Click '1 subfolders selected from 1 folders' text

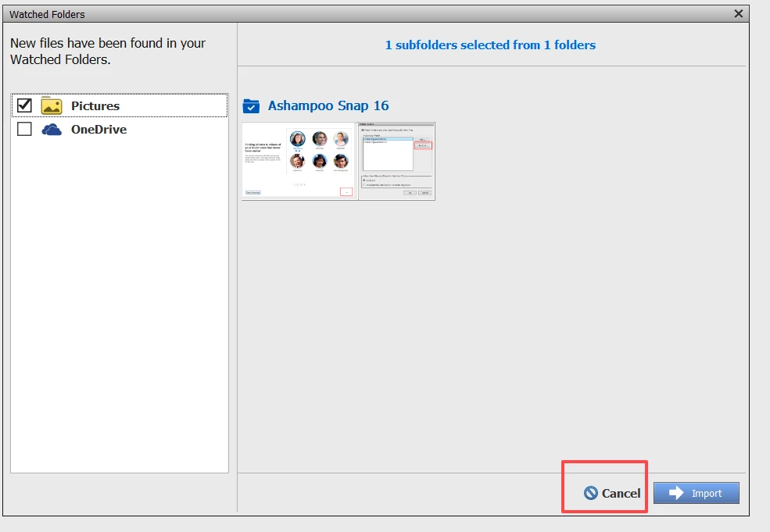coord(490,45)
